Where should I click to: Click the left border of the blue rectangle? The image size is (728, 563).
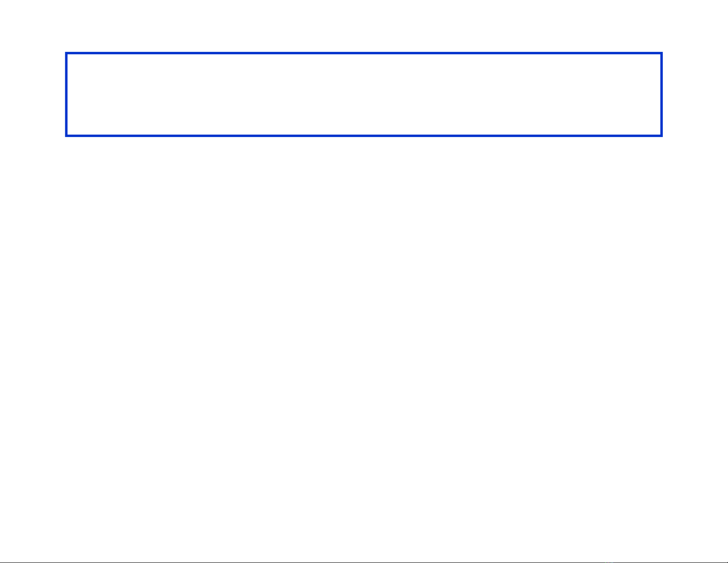point(67,94)
